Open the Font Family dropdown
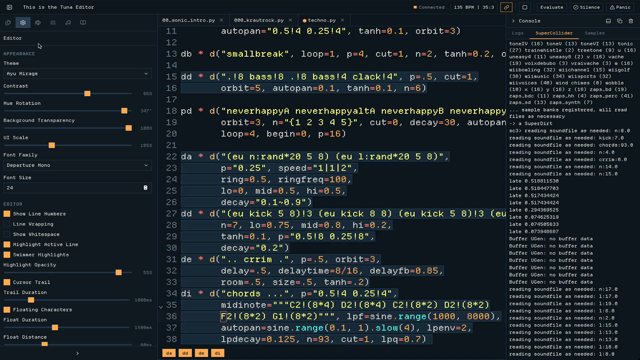This screenshot has width=640, height=360. [77, 165]
